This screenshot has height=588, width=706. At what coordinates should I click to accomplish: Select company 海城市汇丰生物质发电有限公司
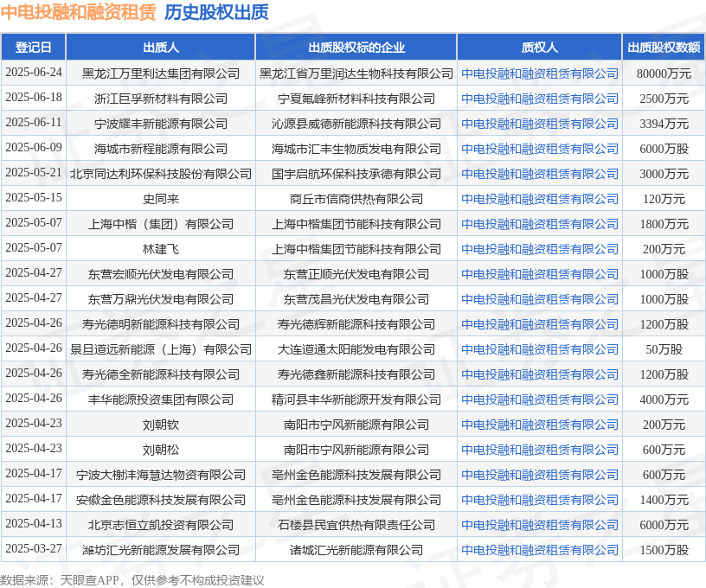click(356, 149)
